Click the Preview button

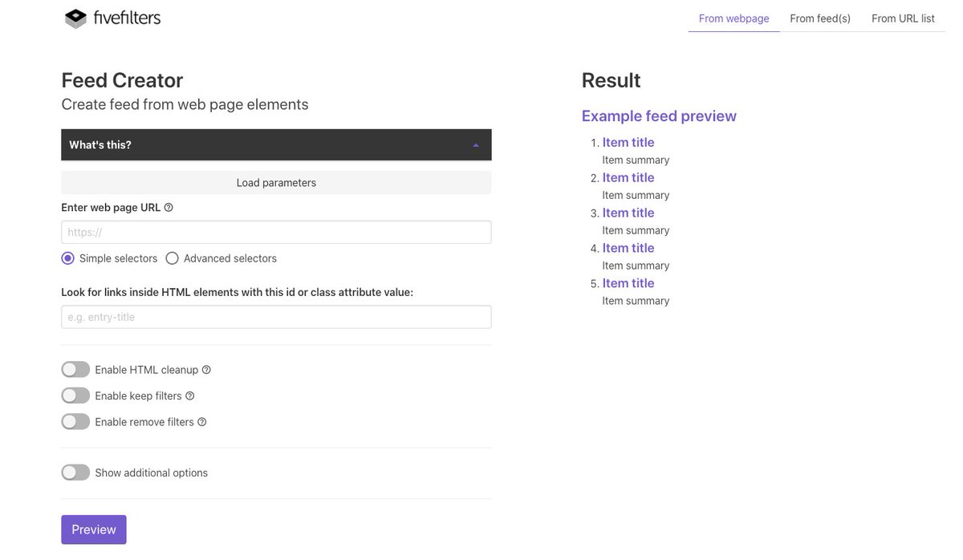pyautogui.click(x=93, y=528)
